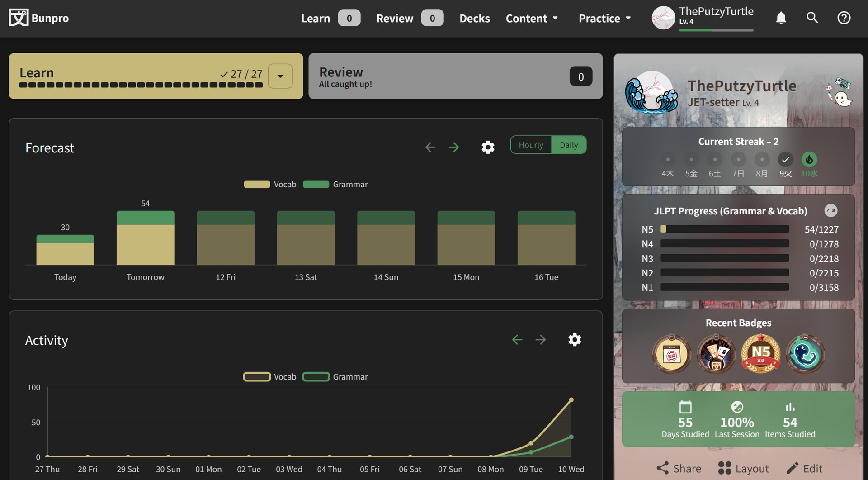Switch Forecast to Hourly view
868x480 pixels.
coord(531,145)
